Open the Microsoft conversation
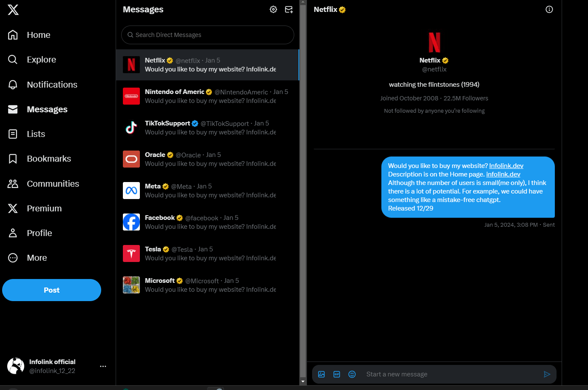588x390 pixels. click(207, 285)
